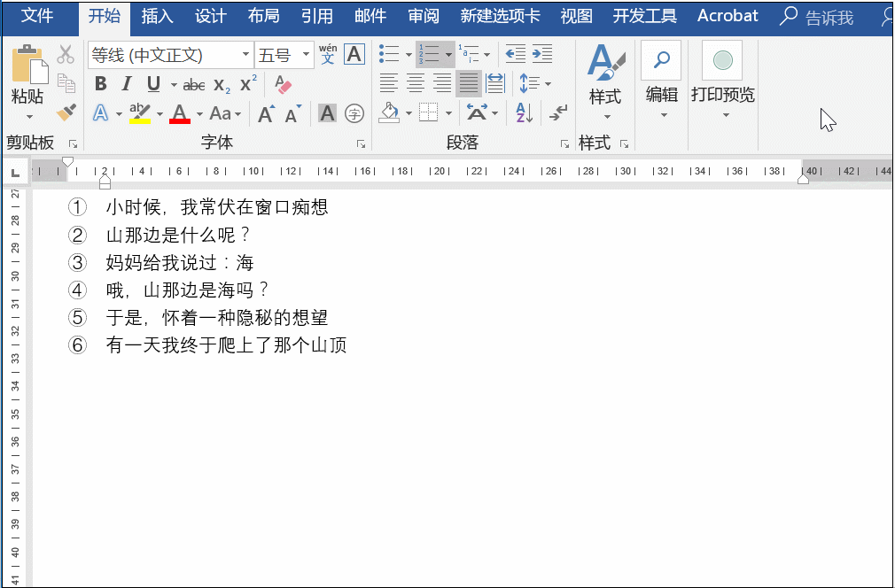Toggle bold formatting
895x588 pixels.
click(x=100, y=84)
